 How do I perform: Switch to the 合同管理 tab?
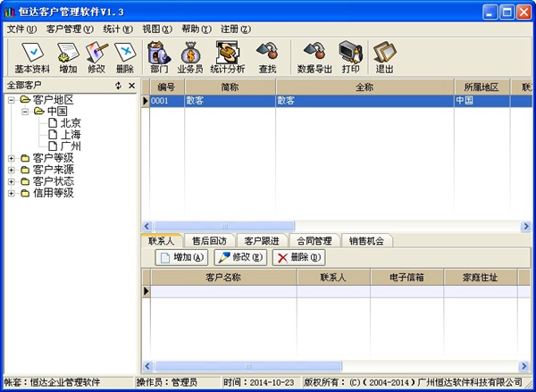click(x=314, y=241)
